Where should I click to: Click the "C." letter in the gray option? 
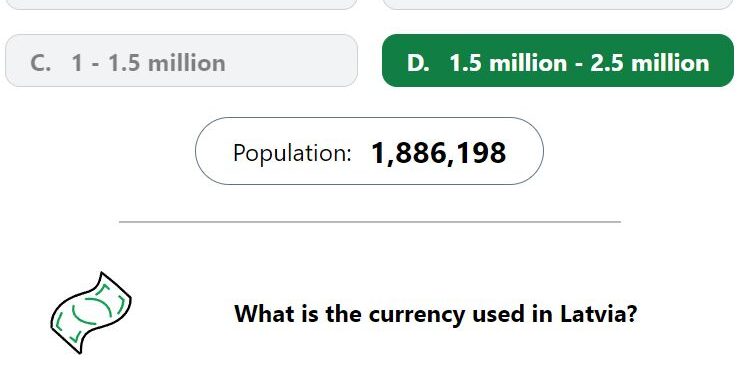click(x=40, y=63)
